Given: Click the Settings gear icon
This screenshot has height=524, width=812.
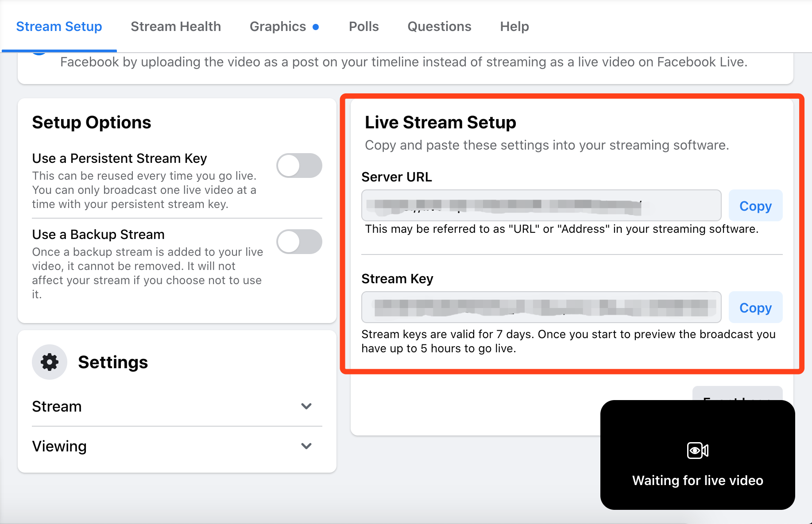Looking at the screenshot, I should click(x=50, y=362).
